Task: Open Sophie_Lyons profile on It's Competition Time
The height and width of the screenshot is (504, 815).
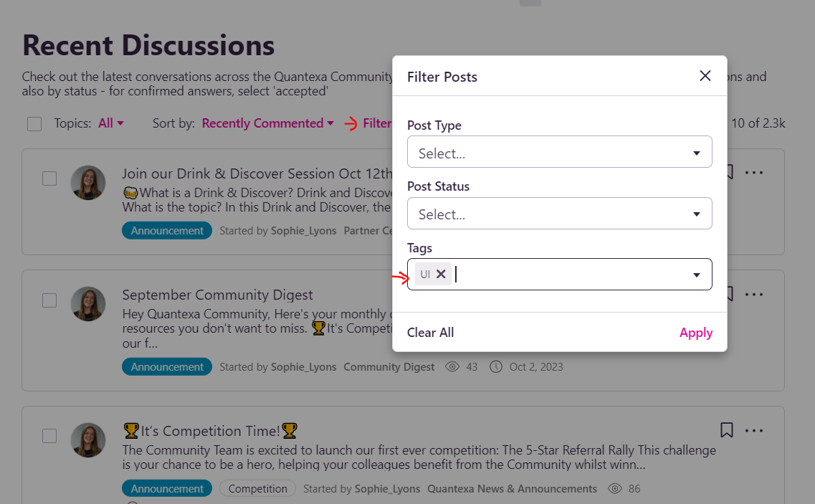Action: [x=387, y=488]
